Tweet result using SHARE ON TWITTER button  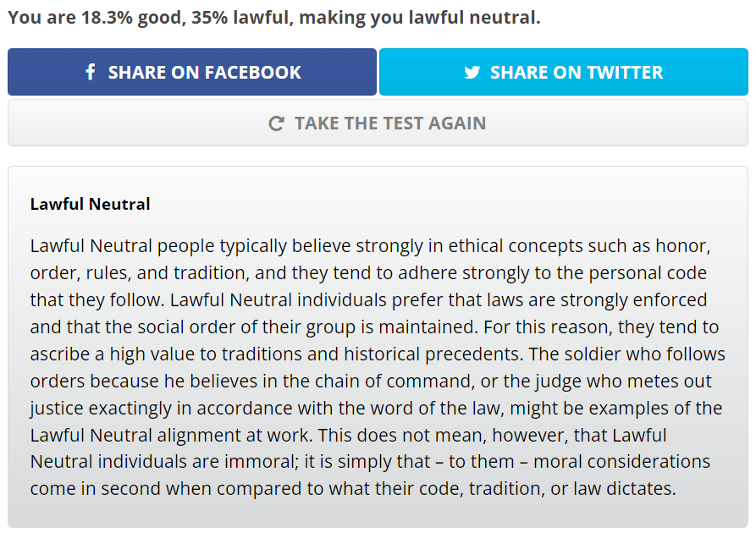pyautogui.click(x=564, y=72)
